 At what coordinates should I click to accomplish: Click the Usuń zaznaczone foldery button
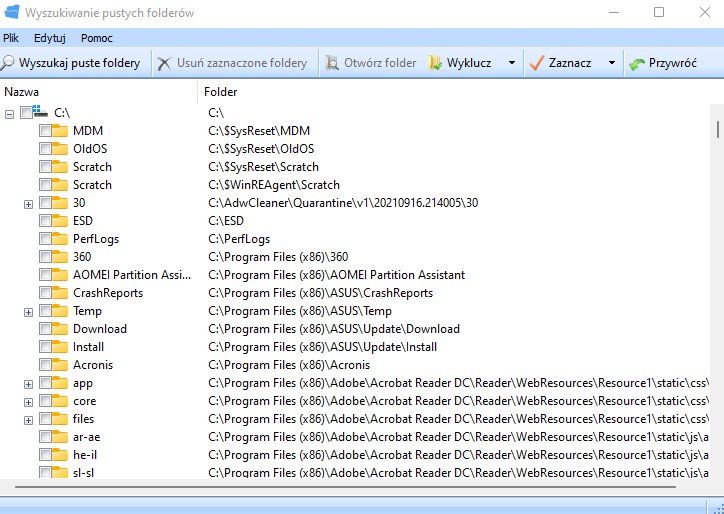point(233,63)
